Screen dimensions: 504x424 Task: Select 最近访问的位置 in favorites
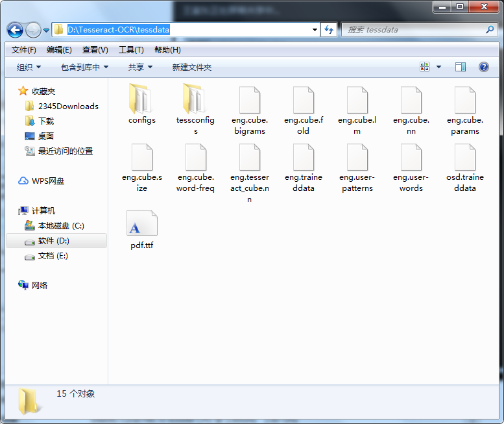[59, 151]
